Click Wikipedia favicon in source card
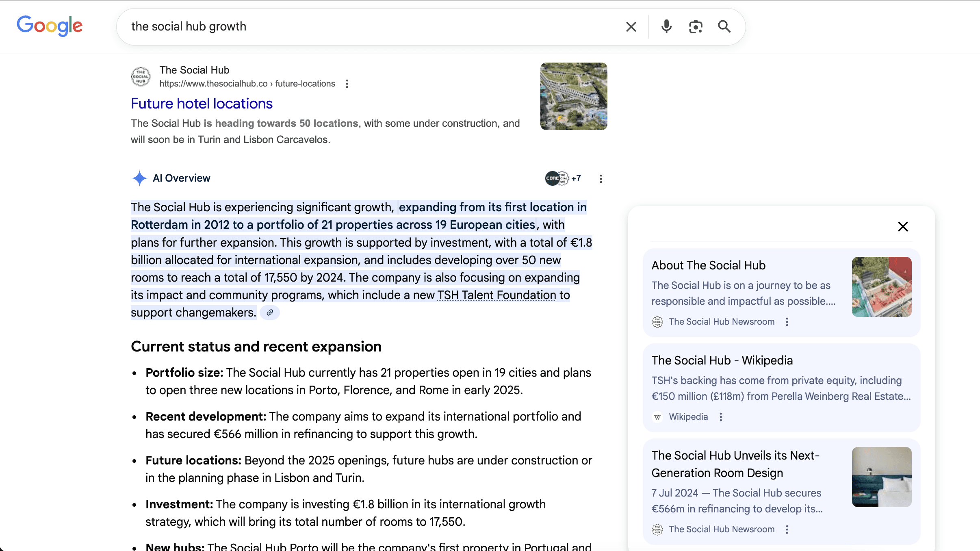Screen dimensions: 980x551 (x=657, y=417)
